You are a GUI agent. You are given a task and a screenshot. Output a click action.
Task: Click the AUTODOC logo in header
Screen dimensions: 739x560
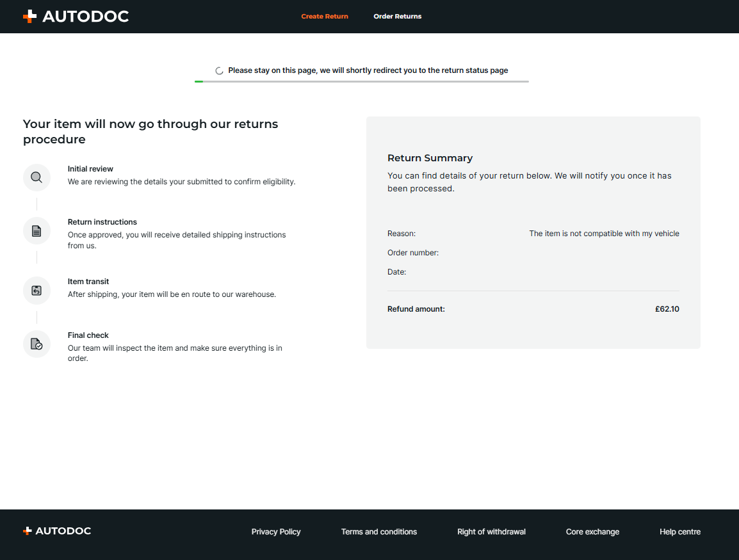[x=76, y=17]
